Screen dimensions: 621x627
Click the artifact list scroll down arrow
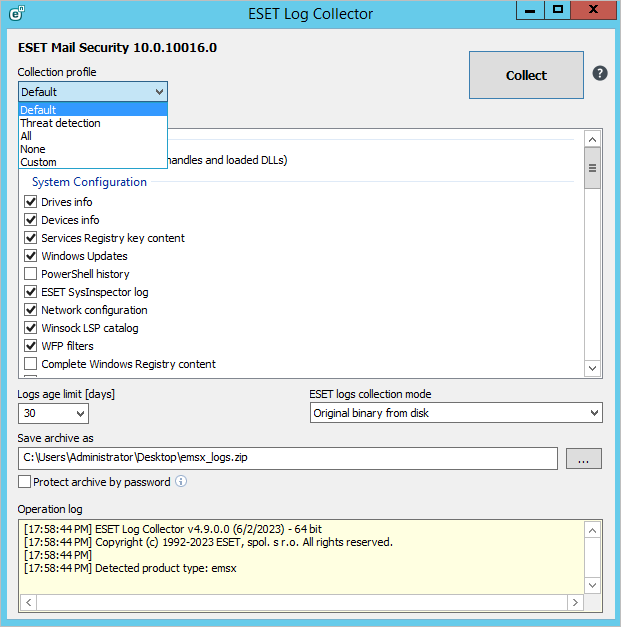592,369
